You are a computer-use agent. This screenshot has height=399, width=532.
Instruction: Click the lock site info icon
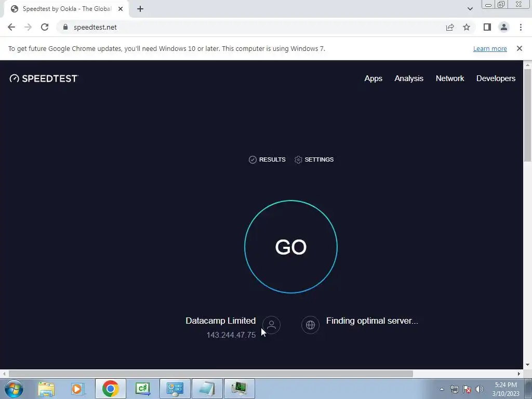click(x=65, y=27)
